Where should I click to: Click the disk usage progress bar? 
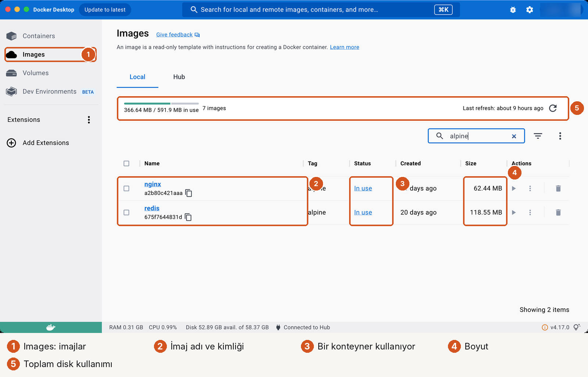[161, 104]
